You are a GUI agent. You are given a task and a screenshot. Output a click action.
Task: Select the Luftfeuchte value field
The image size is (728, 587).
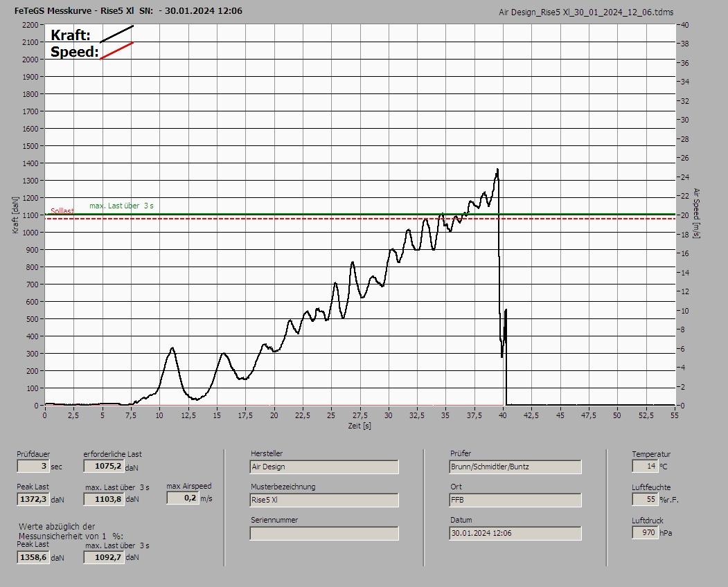pyautogui.click(x=644, y=499)
